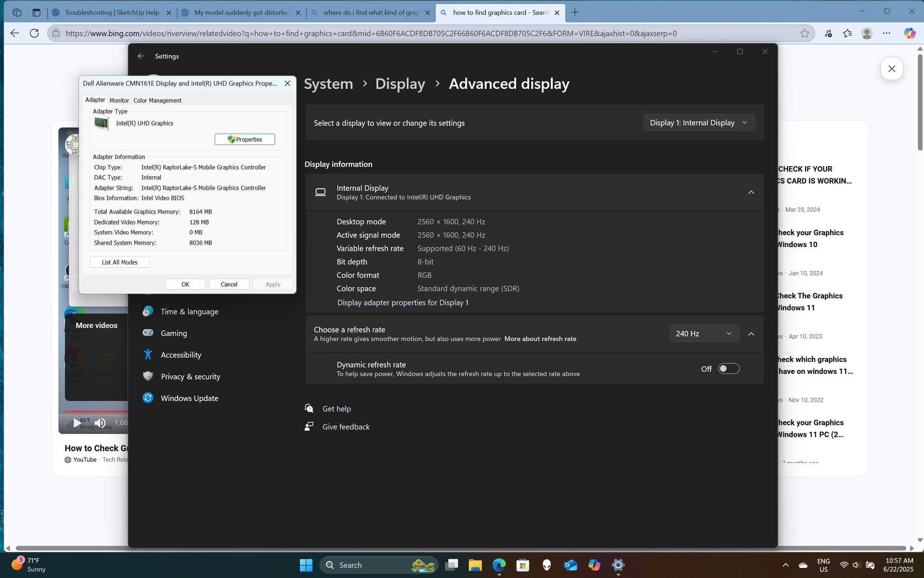Open Display adapter properties for Display 1
The image size is (924, 578).
(x=402, y=302)
